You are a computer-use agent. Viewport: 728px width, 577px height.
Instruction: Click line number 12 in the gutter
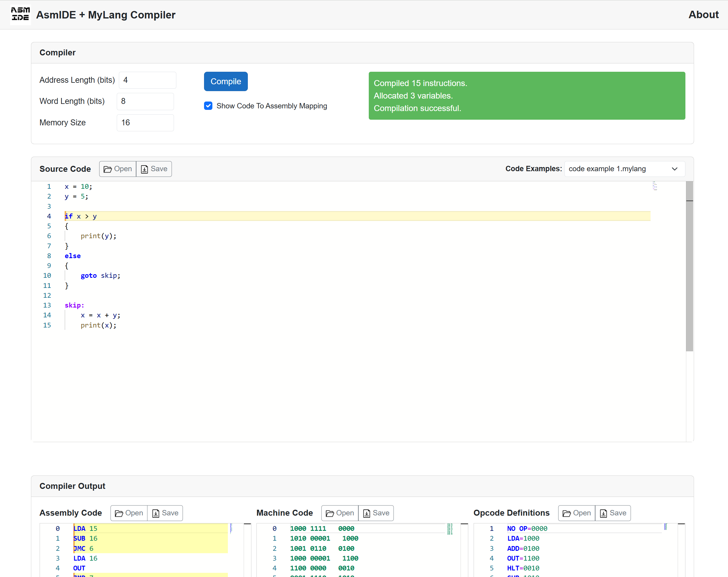click(47, 296)
